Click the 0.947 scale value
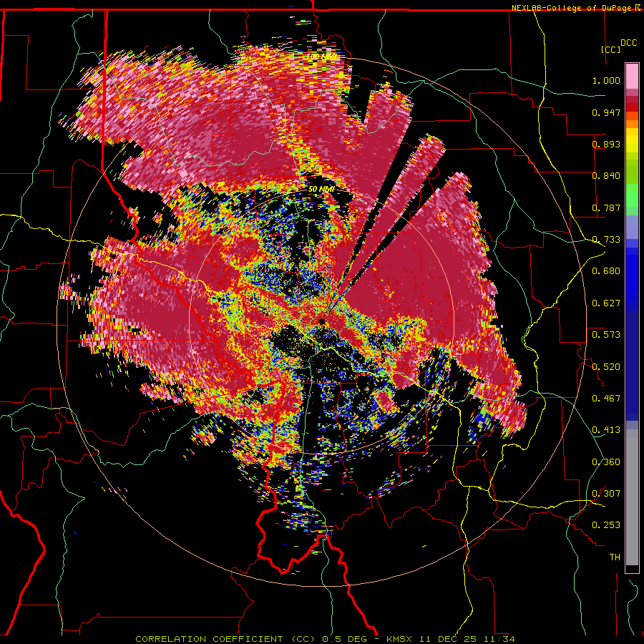644x644 pixels. click(606, 112)
